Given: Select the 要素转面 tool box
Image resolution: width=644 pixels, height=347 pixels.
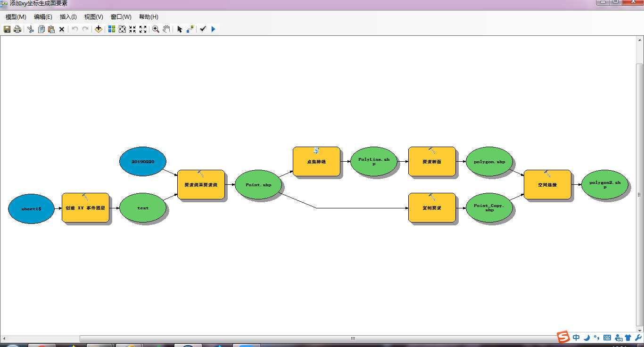Looking at the screenshot, I should tap(432, 161).
